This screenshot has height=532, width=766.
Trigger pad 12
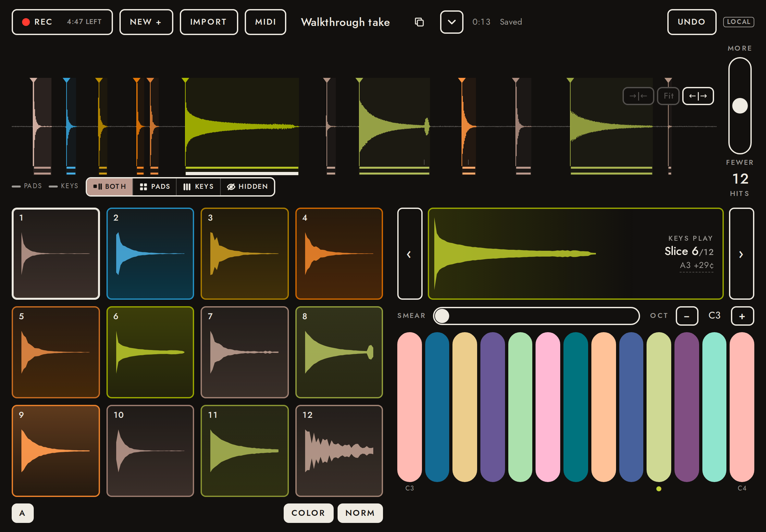[x=339, y=451]
